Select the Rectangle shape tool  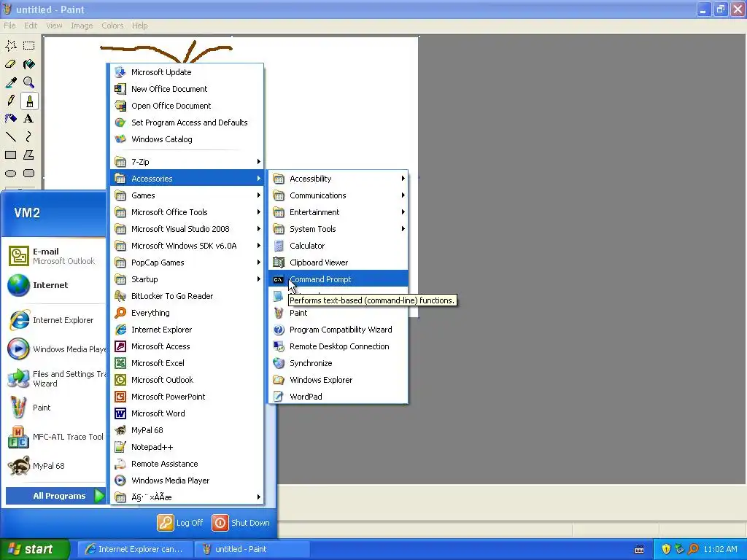11,155
